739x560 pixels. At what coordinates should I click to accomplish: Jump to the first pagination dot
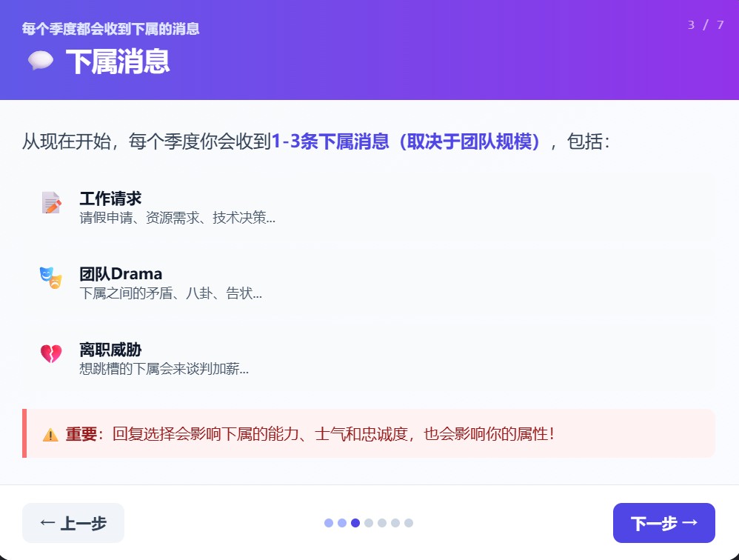tap(329, 523)
